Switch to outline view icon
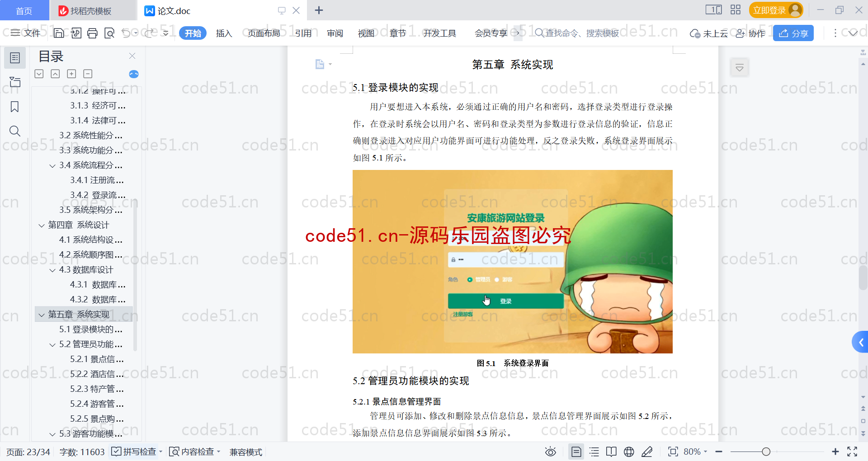Viewport: 868px width, 461px height. click(x=594, y=452)
